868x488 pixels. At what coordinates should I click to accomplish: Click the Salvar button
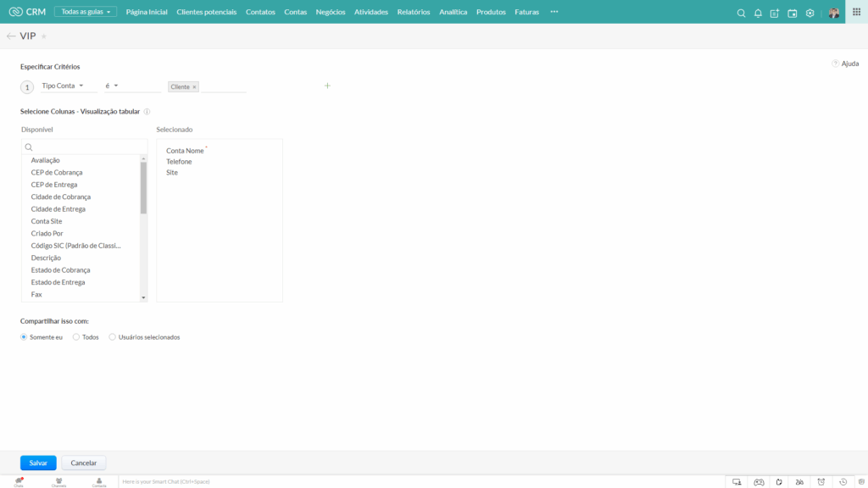tap(38, 463)
